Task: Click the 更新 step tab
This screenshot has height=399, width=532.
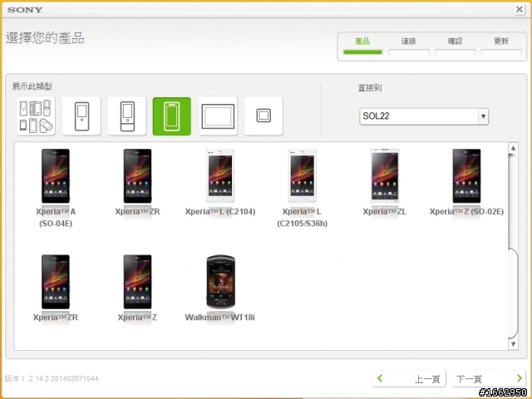Action: pyautogui.click(x=501, y=47)
